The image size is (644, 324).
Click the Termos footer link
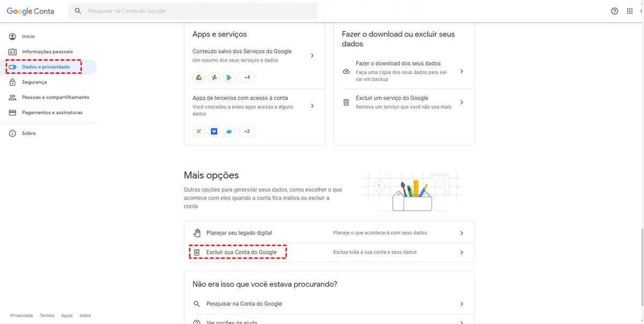47,315
